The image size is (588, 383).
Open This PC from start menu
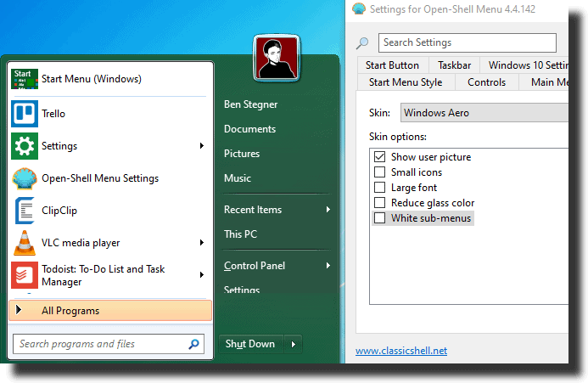pos(240,234)
